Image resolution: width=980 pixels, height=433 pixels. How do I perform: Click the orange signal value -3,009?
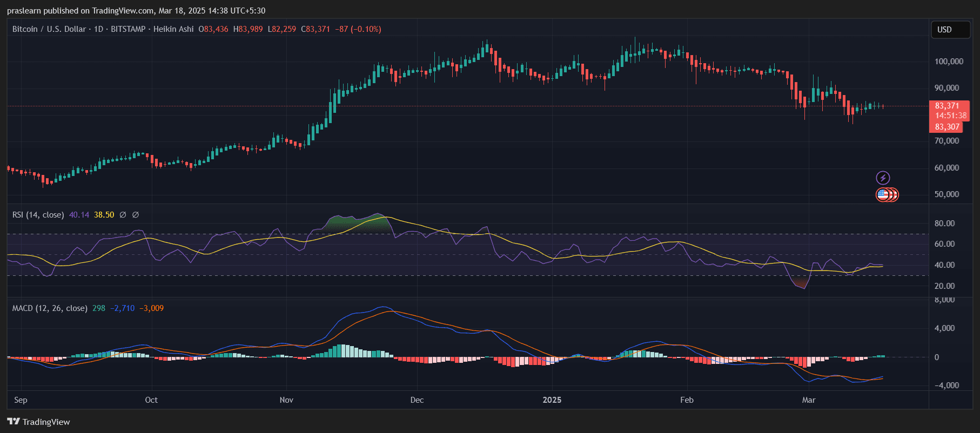tap(152, 308)
